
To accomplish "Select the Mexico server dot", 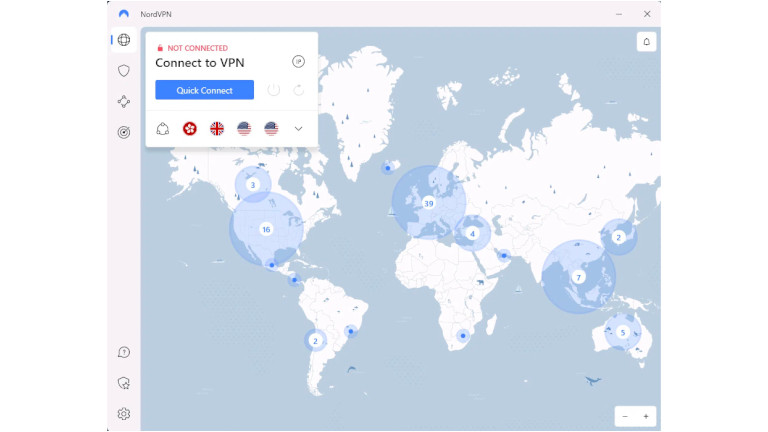I will coord(272,265).
